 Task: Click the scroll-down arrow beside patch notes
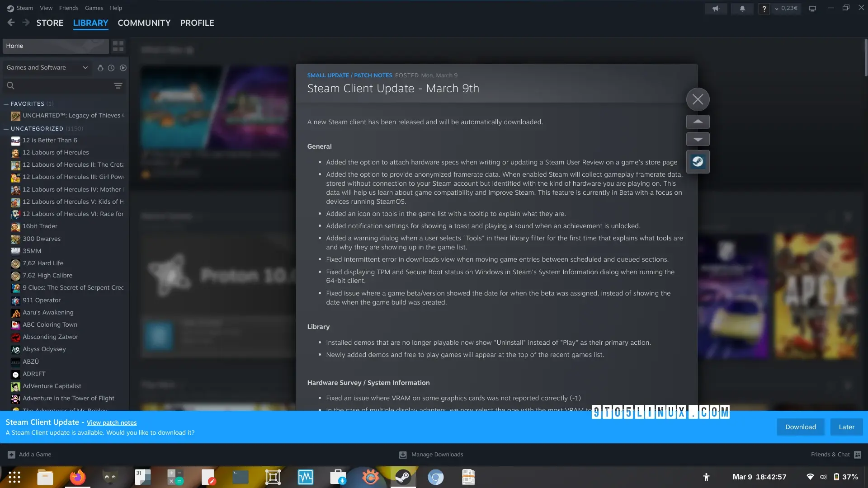(x=698, y=139)
